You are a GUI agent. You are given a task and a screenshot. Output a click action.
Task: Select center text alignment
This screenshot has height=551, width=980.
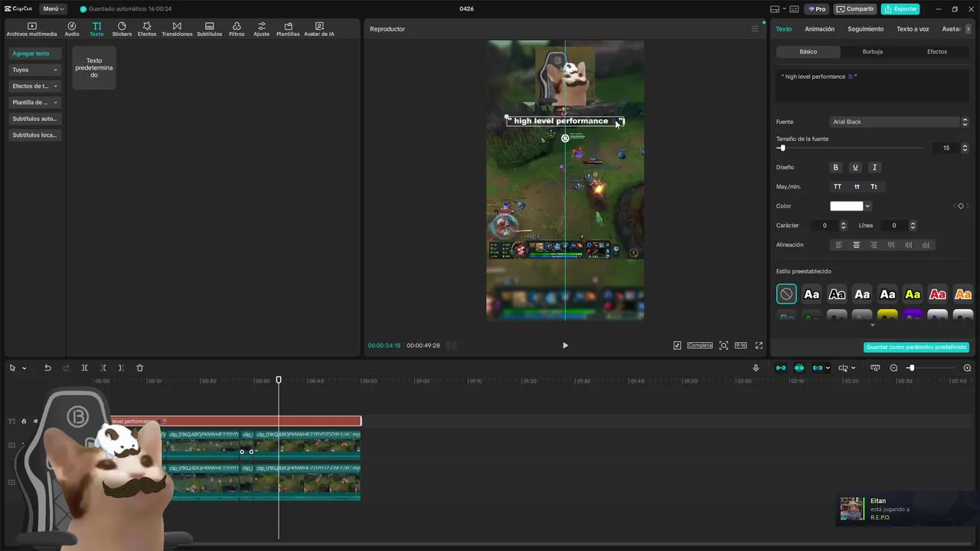coord(856,245)
